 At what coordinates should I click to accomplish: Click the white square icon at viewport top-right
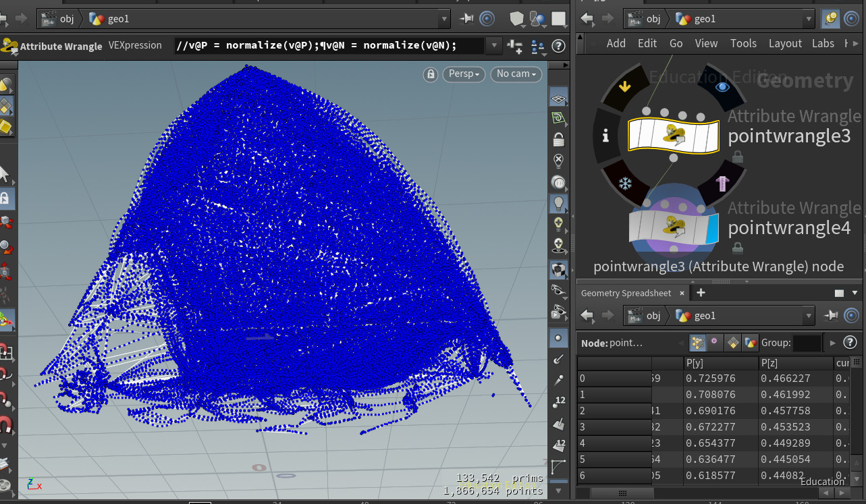[560, 19]
